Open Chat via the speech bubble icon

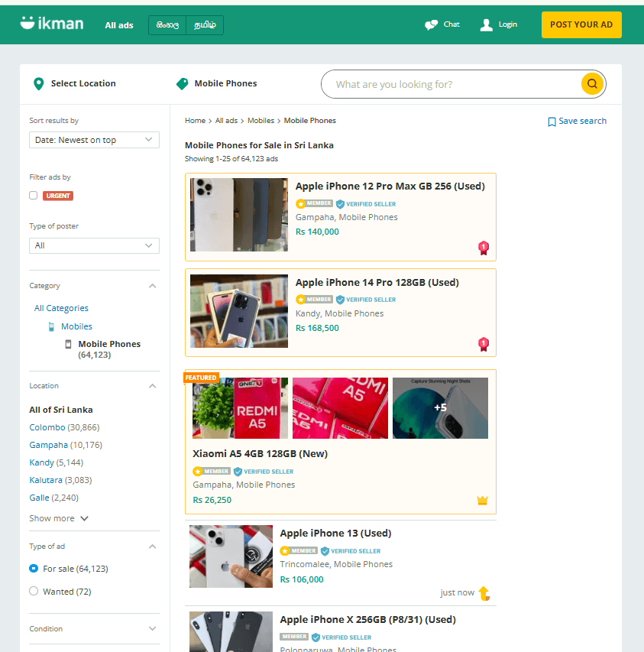(x=432, y=24)
